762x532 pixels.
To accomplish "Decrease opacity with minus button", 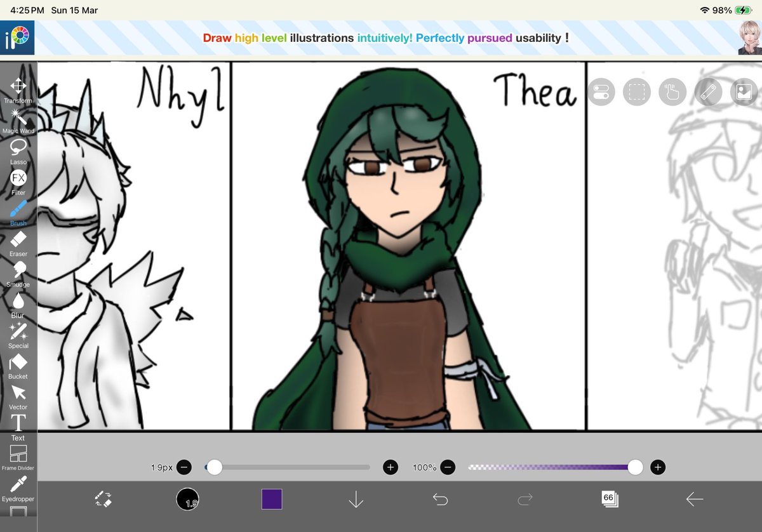I will tap(448, 467).
